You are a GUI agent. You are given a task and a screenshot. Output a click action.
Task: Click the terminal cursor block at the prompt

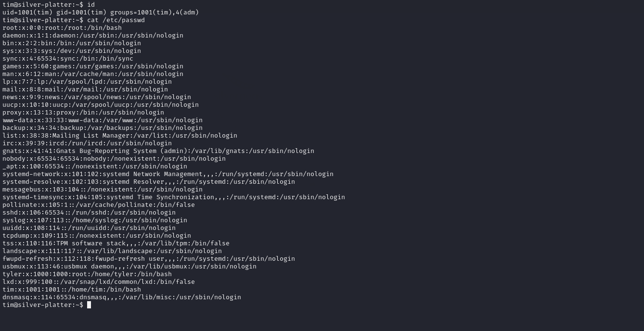click(89, 305)
